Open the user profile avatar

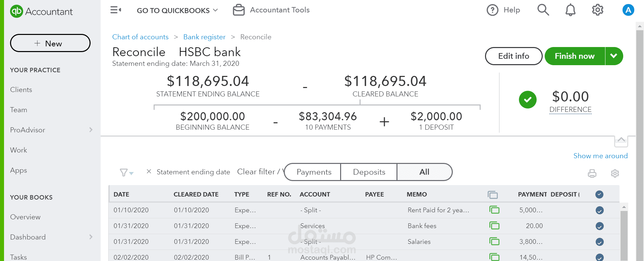(x=628, y=10)
